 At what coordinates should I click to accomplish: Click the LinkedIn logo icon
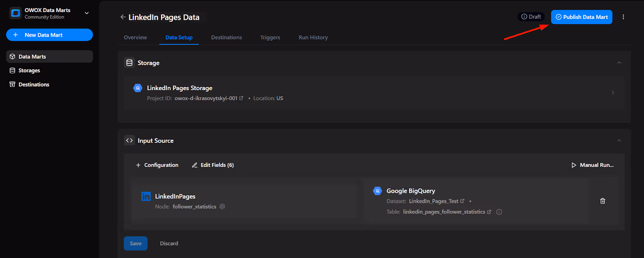pyautogui.click(x=146, y=196)
